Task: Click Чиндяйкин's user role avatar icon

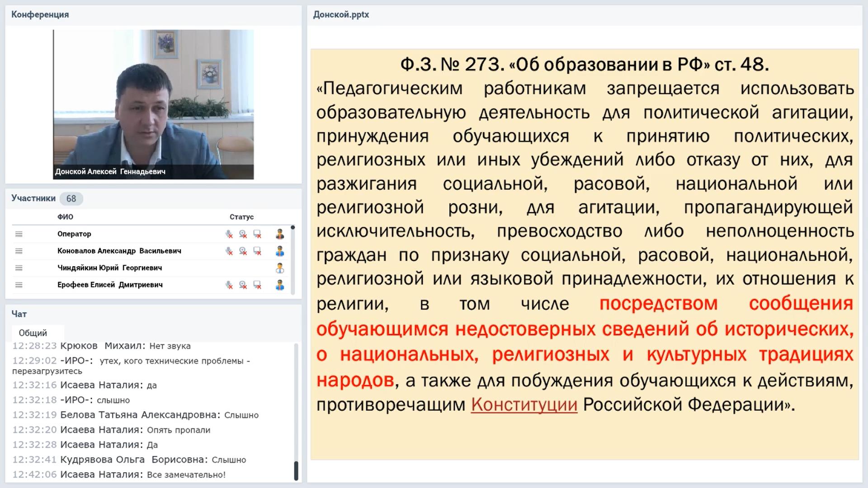Action: coord(280,268)
